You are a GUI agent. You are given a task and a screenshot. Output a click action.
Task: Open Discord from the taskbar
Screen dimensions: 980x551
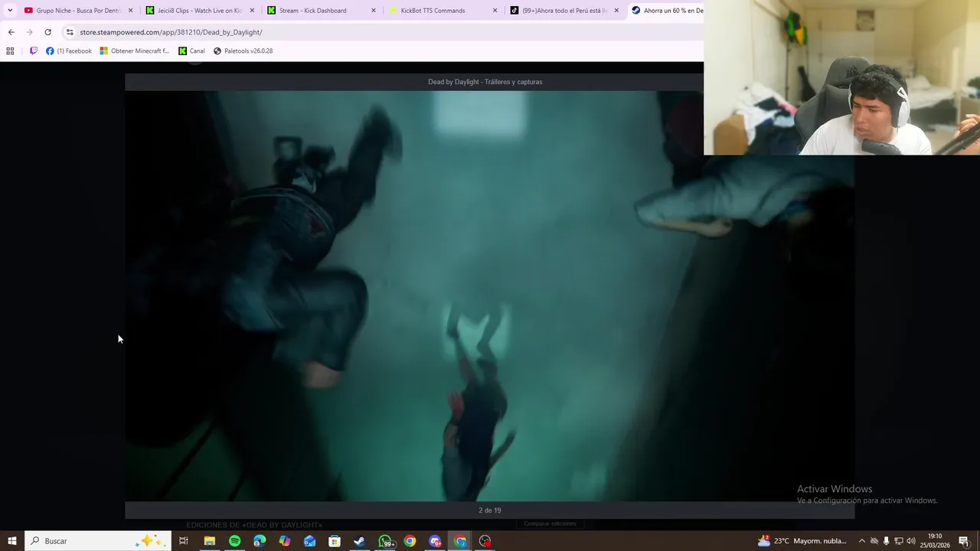click(x=435, y=541)
